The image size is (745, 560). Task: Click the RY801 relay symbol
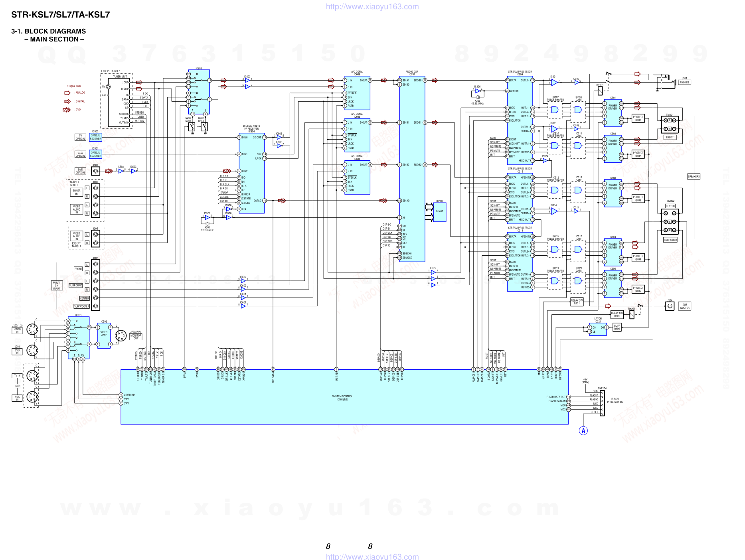[x=600, y=91]
